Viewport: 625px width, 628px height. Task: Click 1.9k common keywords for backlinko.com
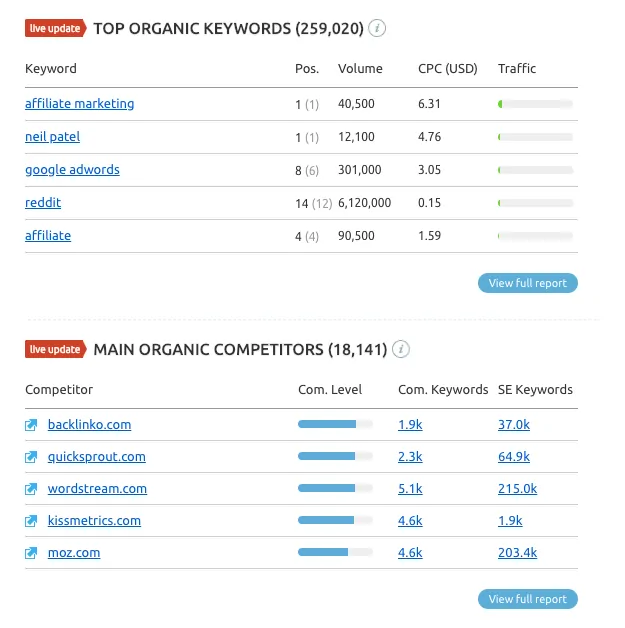410,425
